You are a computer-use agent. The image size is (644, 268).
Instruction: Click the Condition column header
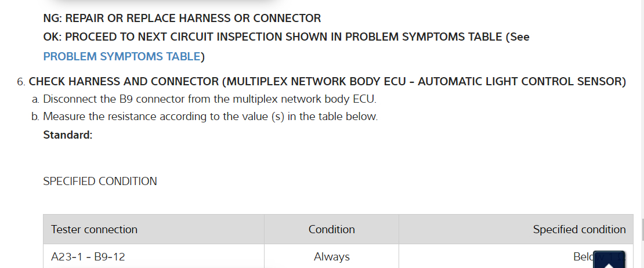coord(331,229)
